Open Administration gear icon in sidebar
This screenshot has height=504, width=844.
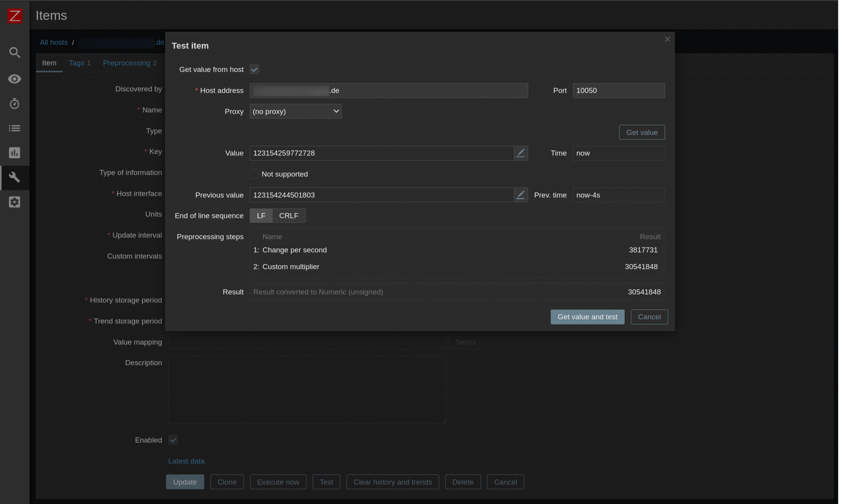coord(15,202)
